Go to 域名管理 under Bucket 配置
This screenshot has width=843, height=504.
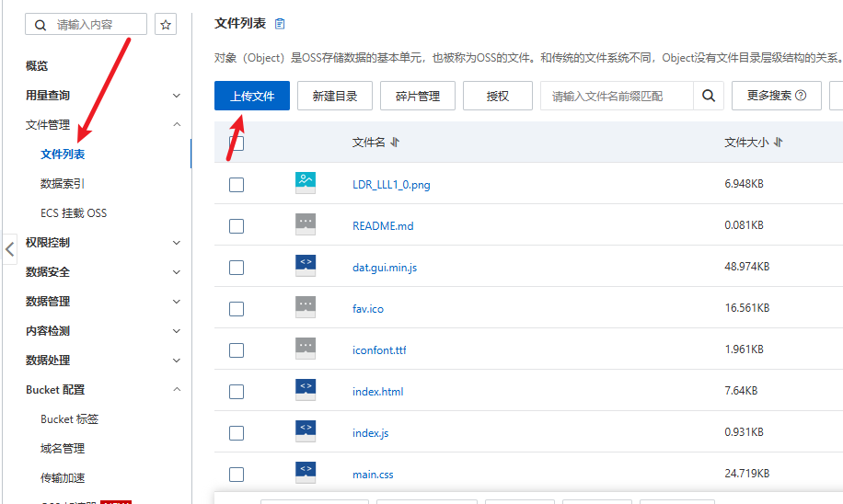pyautogui.click(x=63, y=449)
